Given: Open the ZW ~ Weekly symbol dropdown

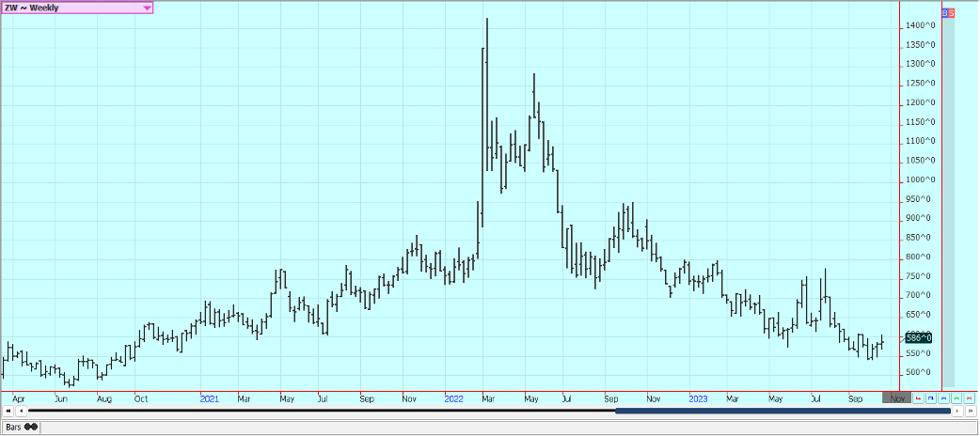Looking at the screenshot, I should (x=77, y=8).
